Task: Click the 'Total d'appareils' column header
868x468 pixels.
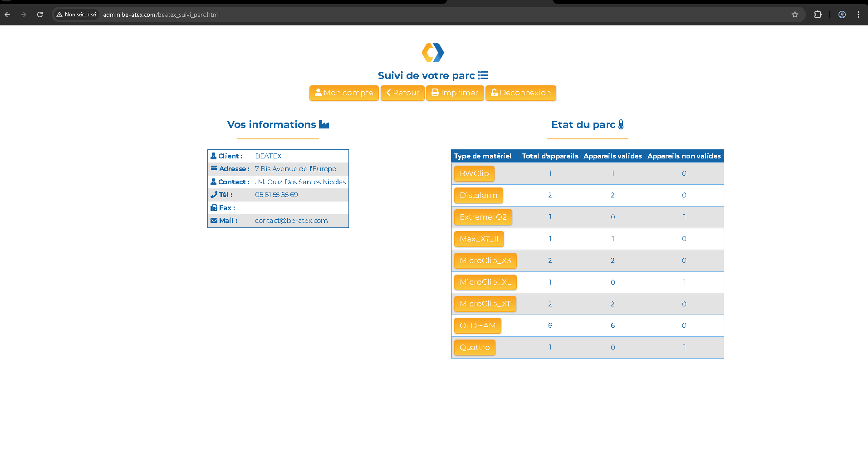Action: pos(550,156)
